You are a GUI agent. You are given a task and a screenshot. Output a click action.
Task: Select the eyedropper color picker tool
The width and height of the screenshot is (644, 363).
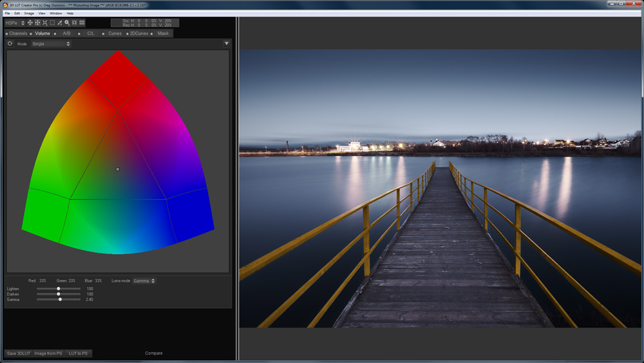click(x=59, y=23)
